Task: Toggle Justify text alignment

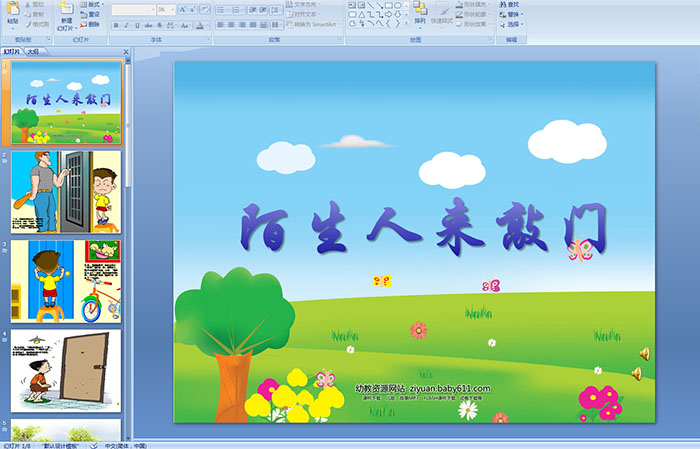Action: coord(253,25)
